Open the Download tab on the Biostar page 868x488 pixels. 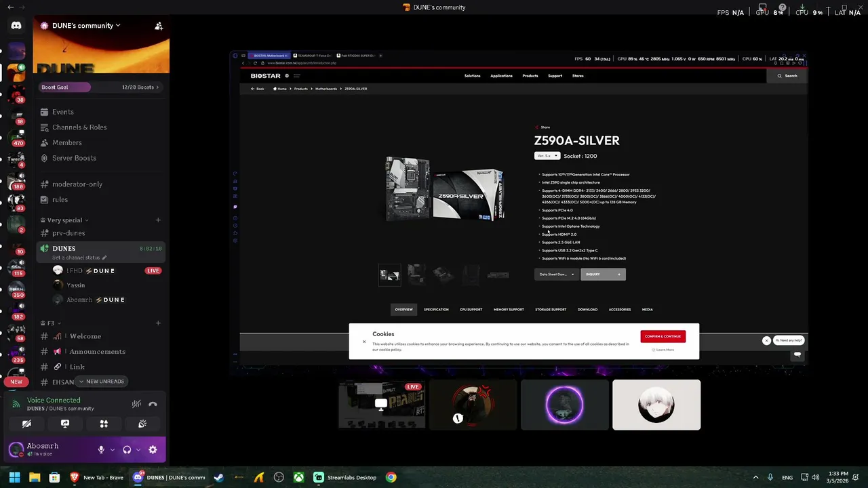point(587,310)
